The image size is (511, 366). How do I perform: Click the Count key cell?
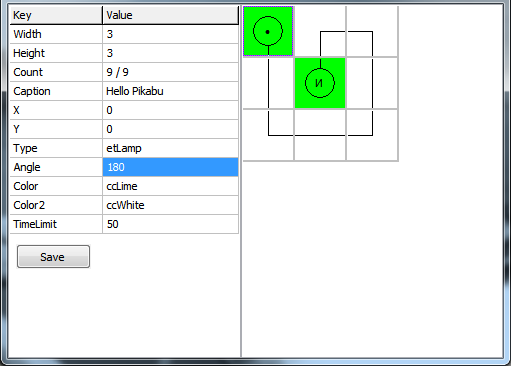(56, 72)
